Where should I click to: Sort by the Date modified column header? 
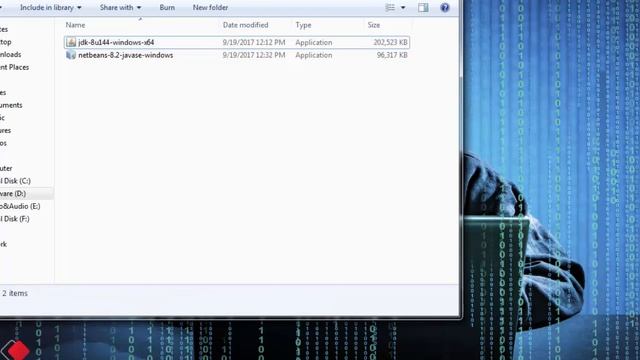point(245,25)
